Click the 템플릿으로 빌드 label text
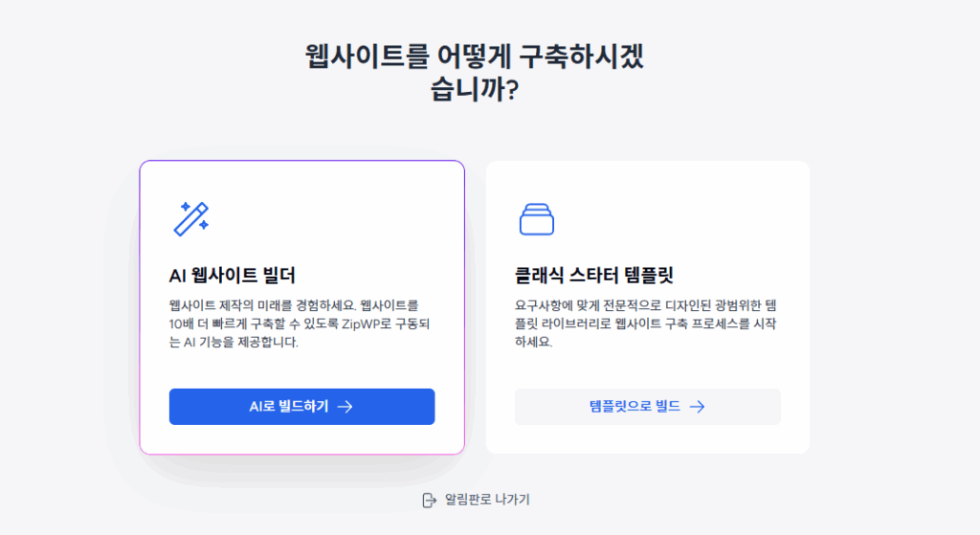Image resolution: width=980 pixels, height=535 pixels. (x=635, y=407)
